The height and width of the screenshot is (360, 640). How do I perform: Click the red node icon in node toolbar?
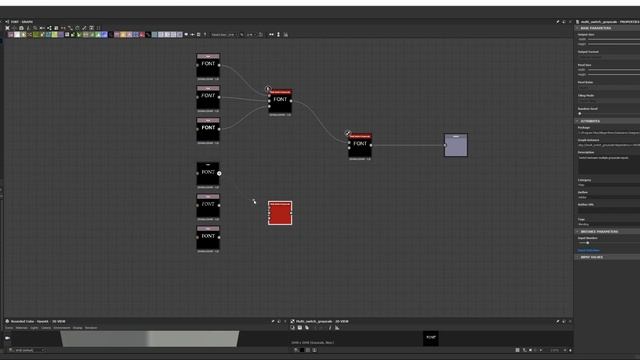(x=142, y=35)
